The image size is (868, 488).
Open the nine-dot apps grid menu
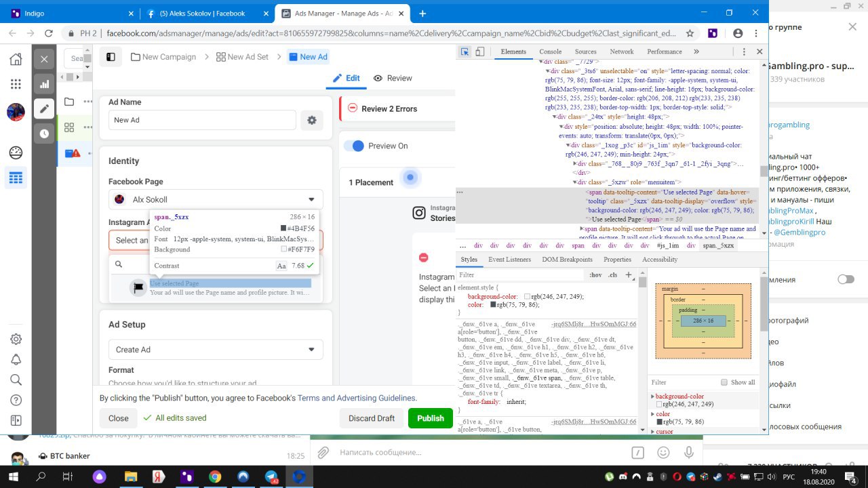pos(16,85)
